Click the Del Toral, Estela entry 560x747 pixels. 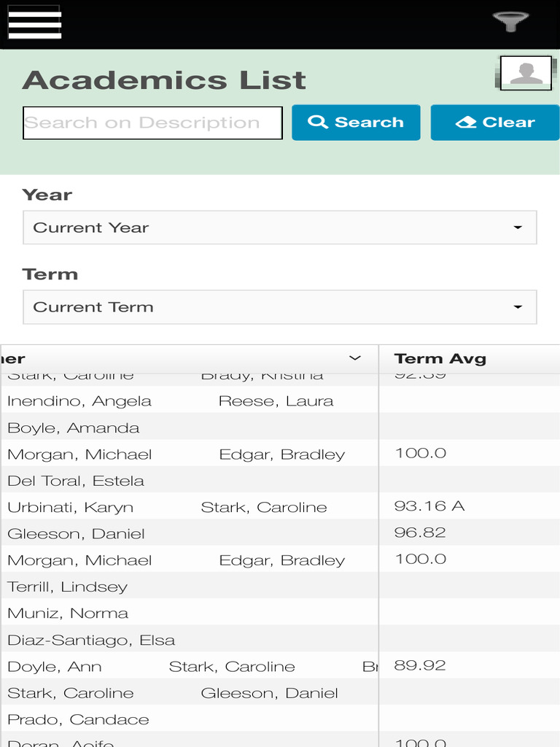pyautogui.click(x=76, y=481)
